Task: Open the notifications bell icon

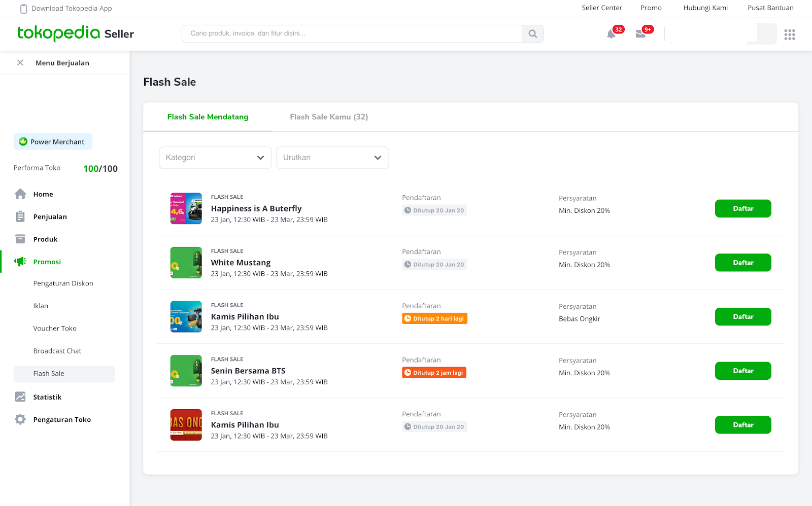Action: pos(612,34)
